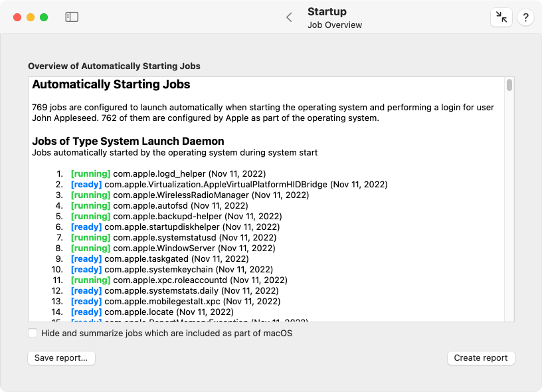
Task: Zoom the window with the green button
Action: pyautogui.click(x=44, y=17)
